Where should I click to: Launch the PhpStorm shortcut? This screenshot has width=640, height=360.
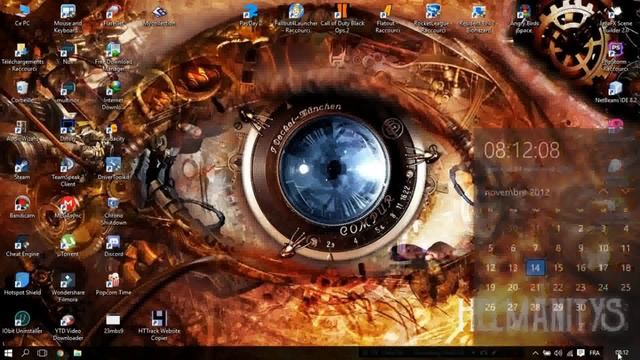click(615, 56)
